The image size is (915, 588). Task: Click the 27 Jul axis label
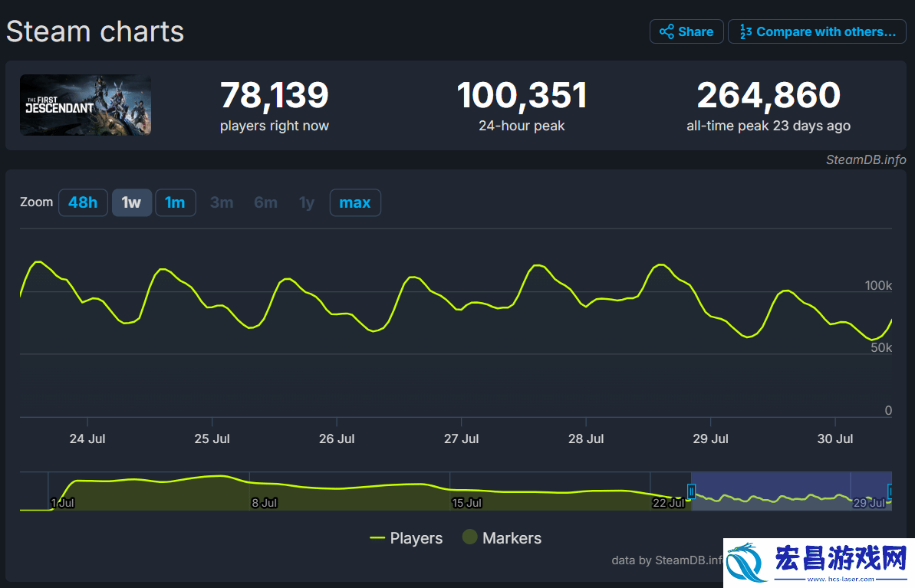coord(461,439)
